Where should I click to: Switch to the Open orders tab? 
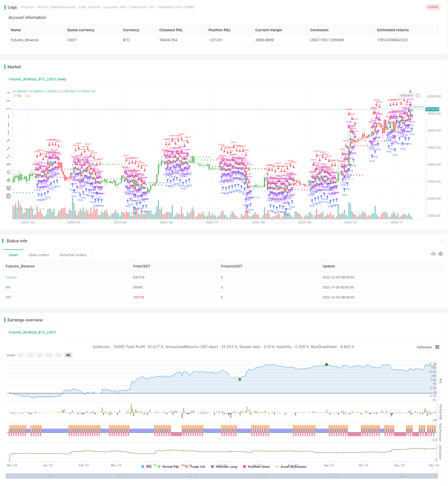[x=39, y=255]
